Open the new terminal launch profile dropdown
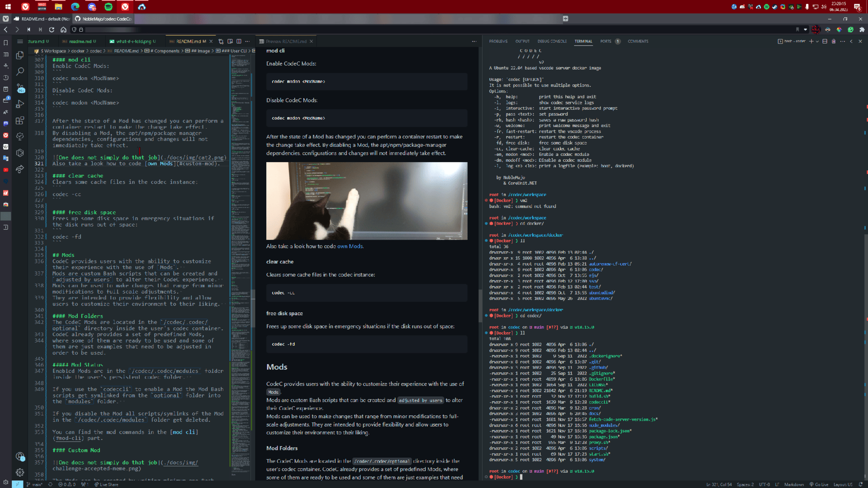The width and height of the screenshot is (868, 488). click(x=817, y=41)
